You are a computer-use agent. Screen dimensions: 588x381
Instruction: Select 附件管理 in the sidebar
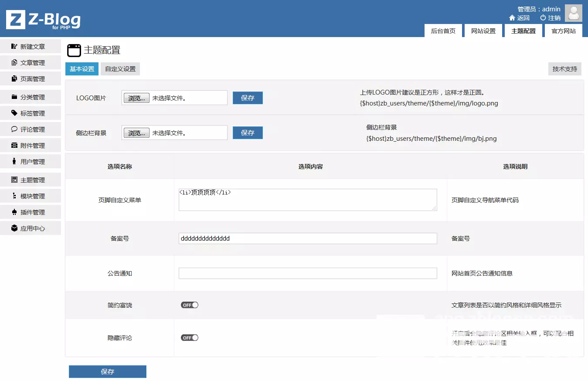click(31, 145)
